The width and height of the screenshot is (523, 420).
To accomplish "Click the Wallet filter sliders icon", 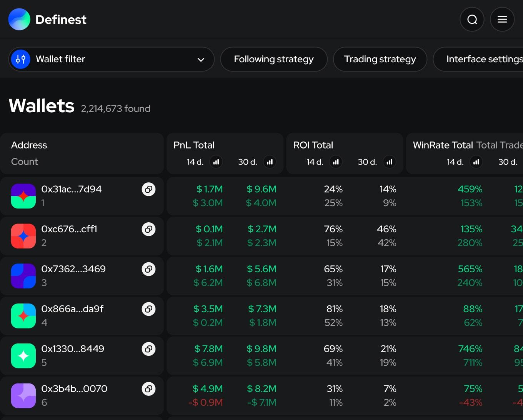I will pyautogui.click(x=21, y=59).
